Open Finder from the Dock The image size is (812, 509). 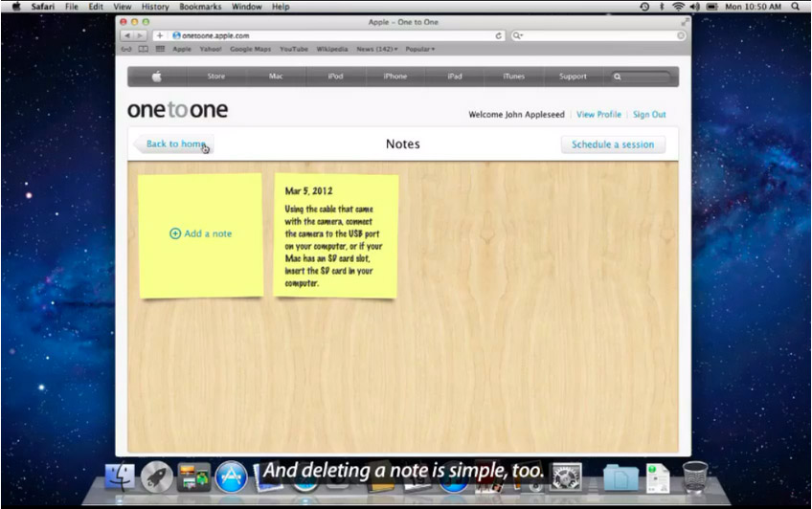pos(120,476)
